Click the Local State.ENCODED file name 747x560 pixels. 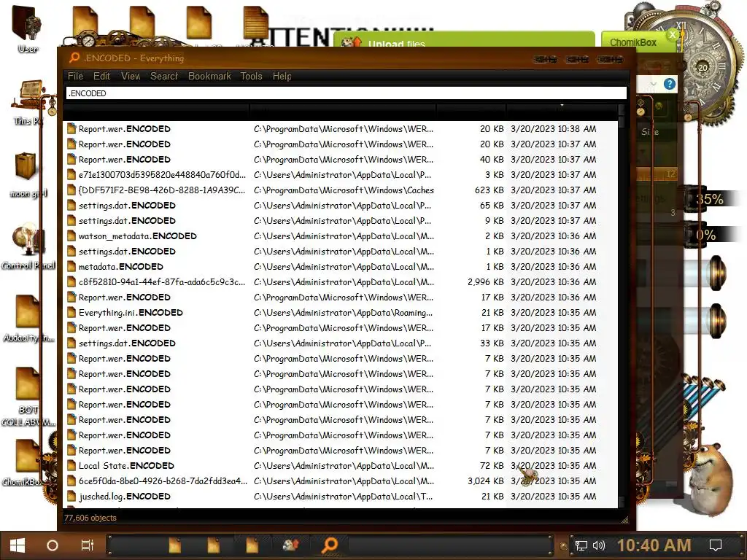126,466
